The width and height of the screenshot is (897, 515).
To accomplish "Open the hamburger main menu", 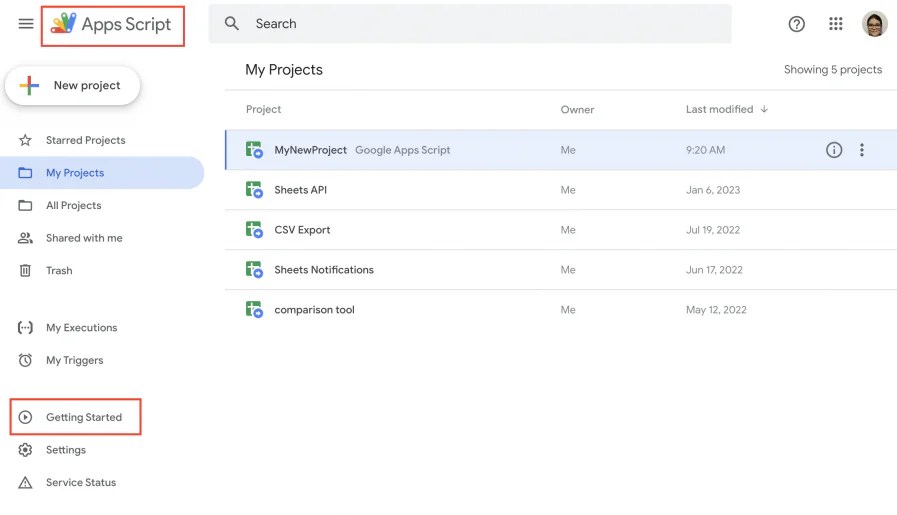I will point(26,24).
